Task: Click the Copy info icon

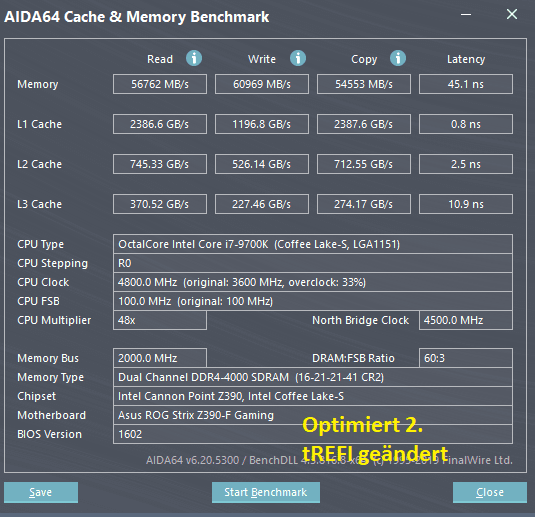Action: coord(398,58)
